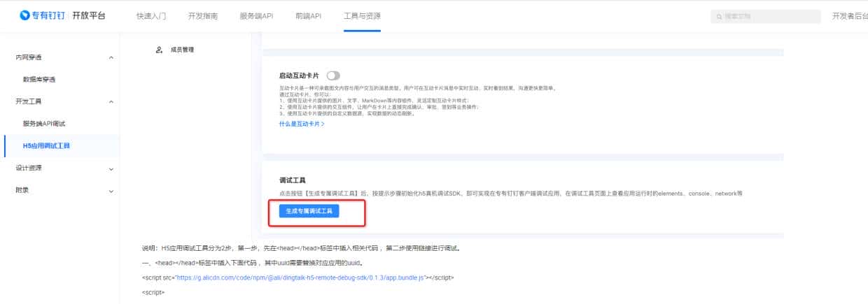Select the 工具与资源 tab

pos(362,16)
